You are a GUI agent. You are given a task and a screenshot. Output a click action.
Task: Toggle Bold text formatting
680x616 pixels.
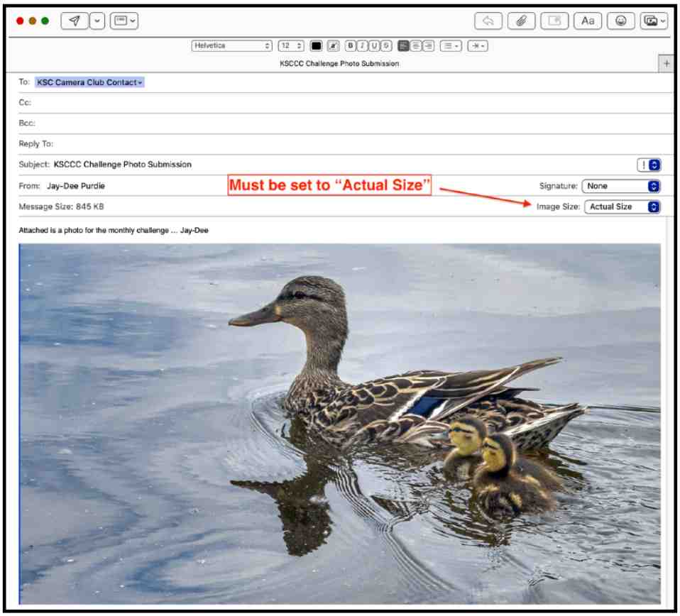(x=351, y=46)
